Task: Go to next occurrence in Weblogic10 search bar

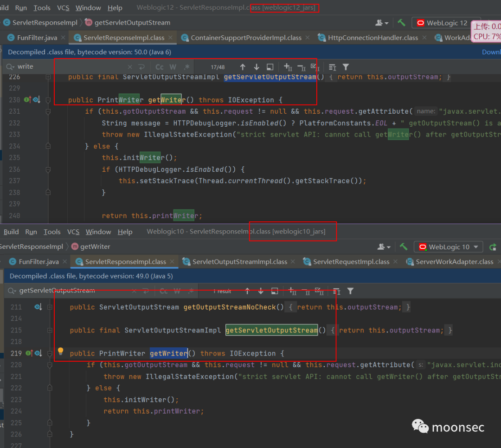Action: [261, 291]
